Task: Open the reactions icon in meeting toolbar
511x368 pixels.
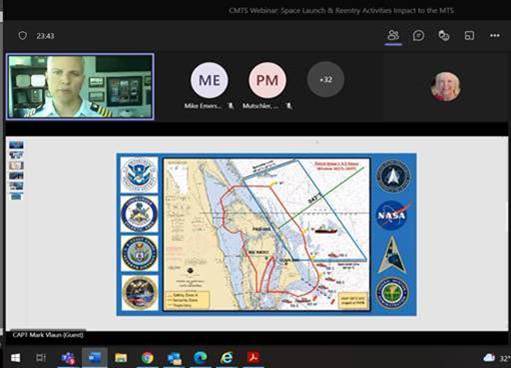Action: (444, 35)
